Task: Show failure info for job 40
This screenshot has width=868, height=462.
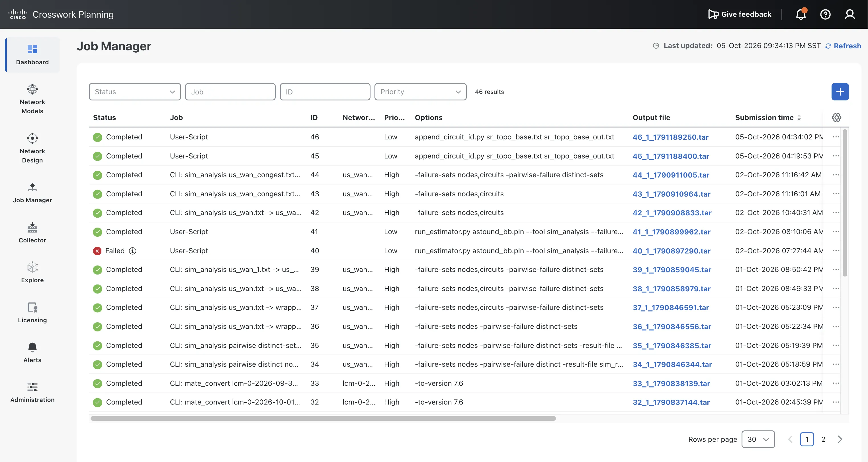Action: tap(133, 251)
